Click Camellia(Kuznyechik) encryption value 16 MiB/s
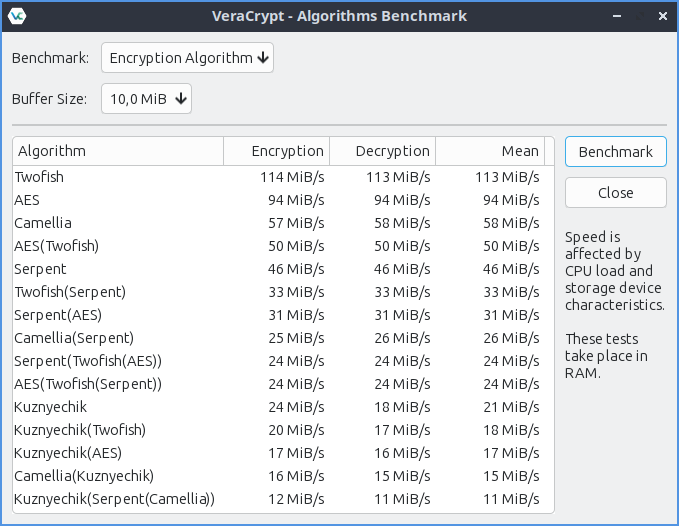Screen dimensions: 679x526 296,476
